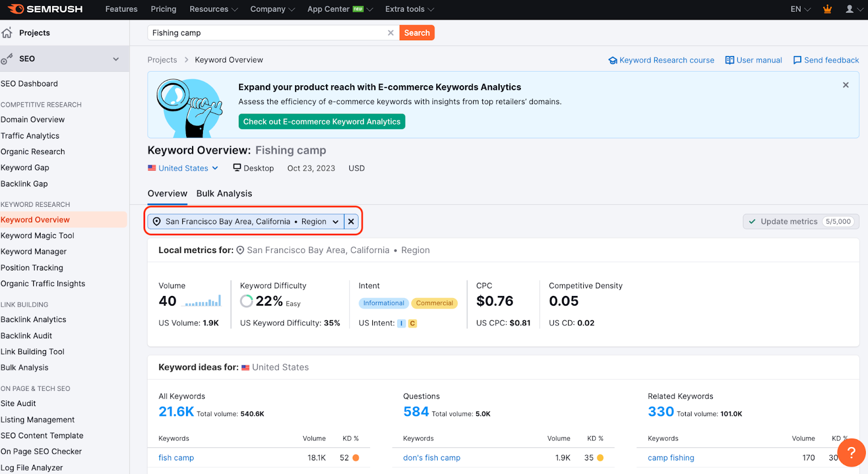Click the Send feedback chat icon
Image resolution: width=868 pixels, height=474 pixels.
(797, 60)
